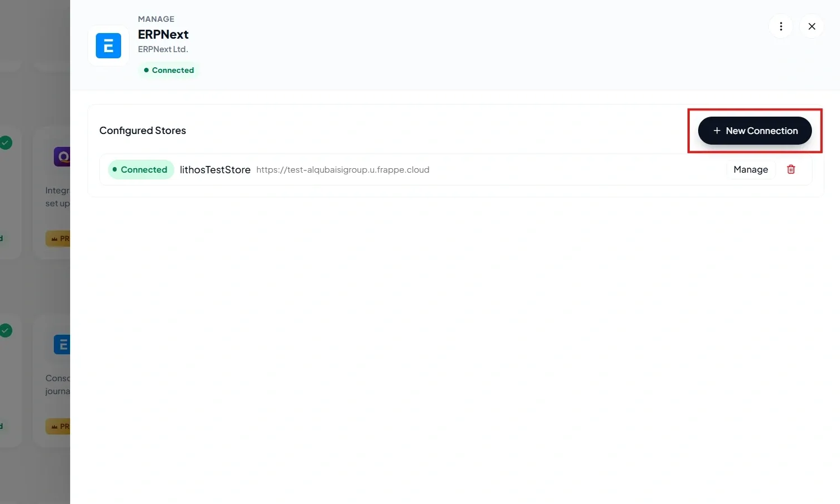Click the Configured Stores heading
The width and height of the screenshot is (840, 504).
[x=142, y=131]
